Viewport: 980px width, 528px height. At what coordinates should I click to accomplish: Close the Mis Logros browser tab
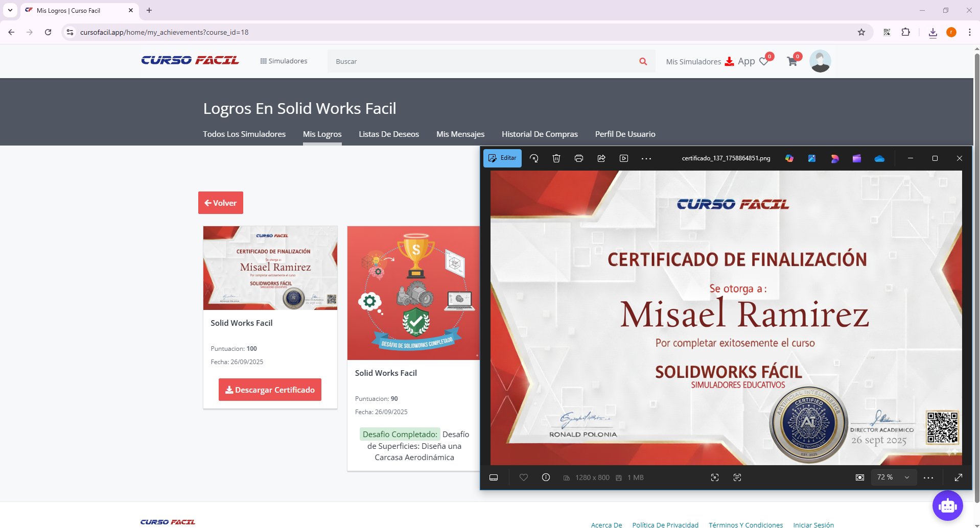click(131, 10)
